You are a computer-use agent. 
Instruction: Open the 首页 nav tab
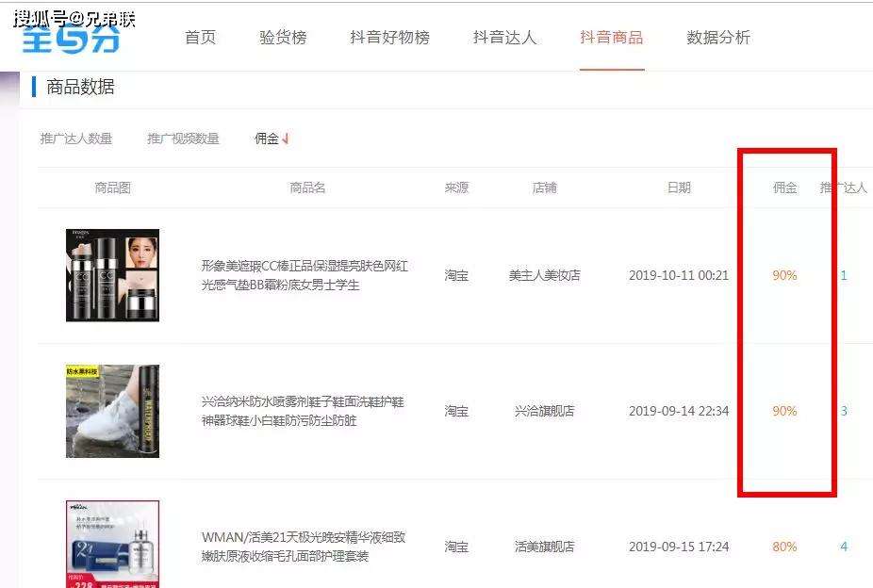point(200,38)
